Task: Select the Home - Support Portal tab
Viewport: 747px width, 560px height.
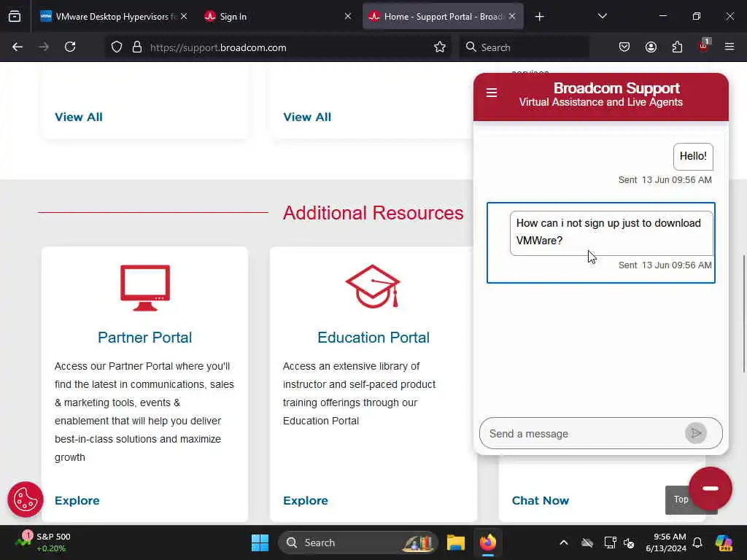Action: pyautogui.click(x=443, y=17)
